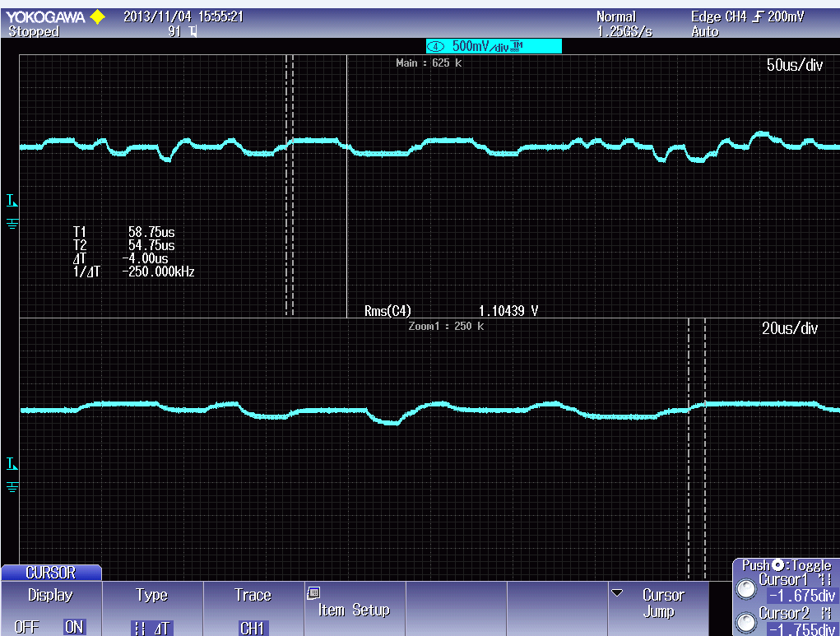Click the T2 54.75us measurement
Screen dimensions: 840x636
pyautogui.click(x=123, y=245)
